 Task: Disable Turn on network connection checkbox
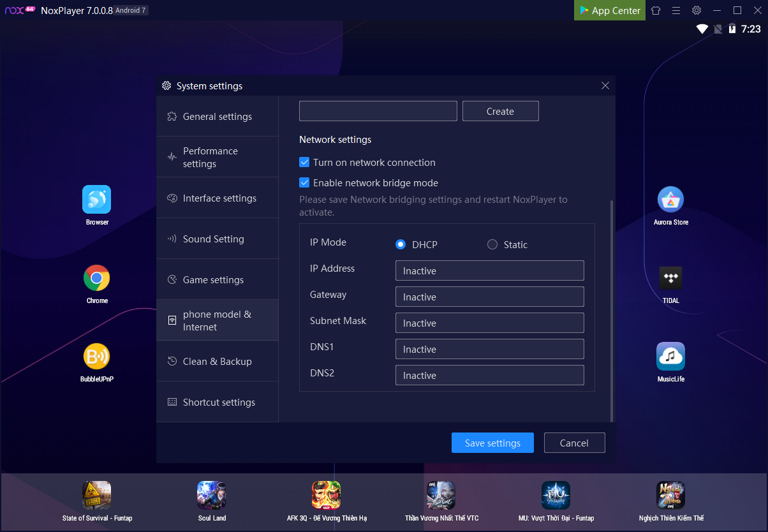click(304, 162)
